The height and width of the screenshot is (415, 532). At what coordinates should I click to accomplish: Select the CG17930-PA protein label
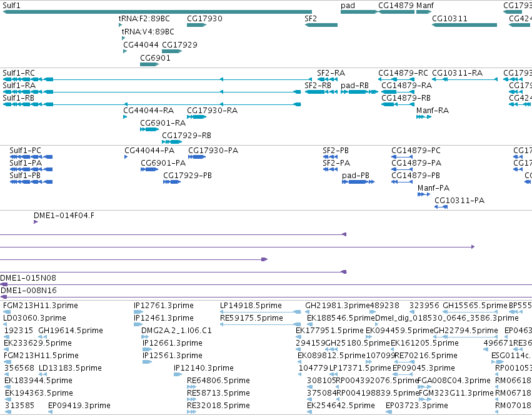[213, 151]
